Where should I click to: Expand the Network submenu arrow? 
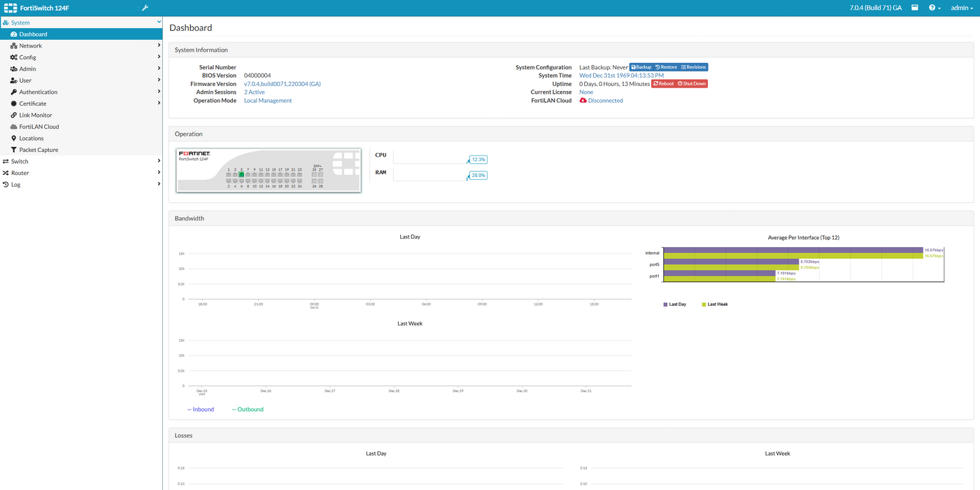tap(159, 45)
